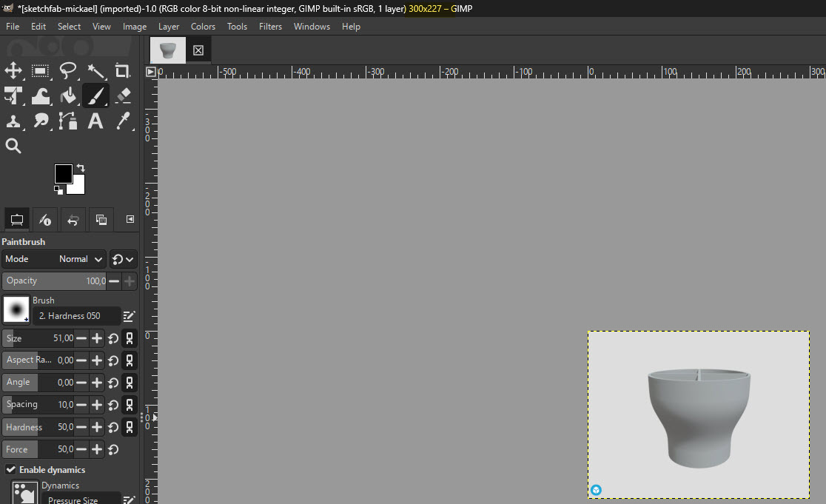Toggle link Hardness to brush default
The image size is (826, 504).
point(130,427)
